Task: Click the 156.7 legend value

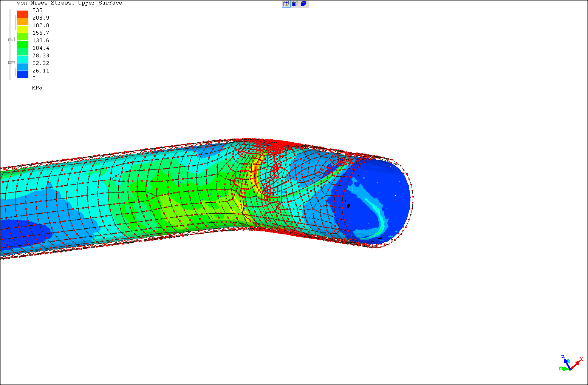Action: [41, 33]
